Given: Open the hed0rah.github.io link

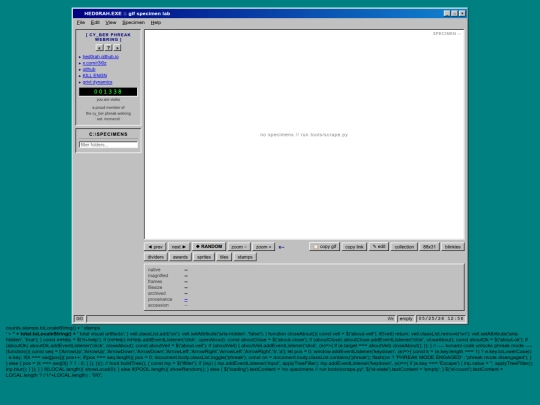Looking at the screenshot, I should (x=101, y=56).
